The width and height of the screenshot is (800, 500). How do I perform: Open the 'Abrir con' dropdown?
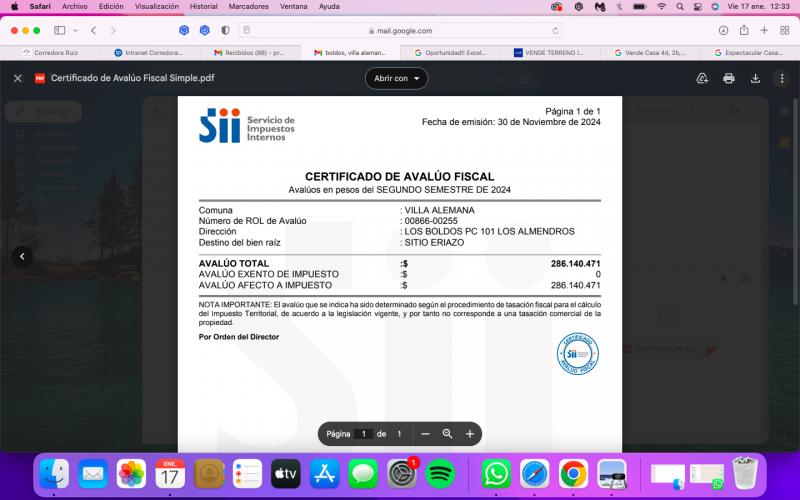(x=396, y=78)
